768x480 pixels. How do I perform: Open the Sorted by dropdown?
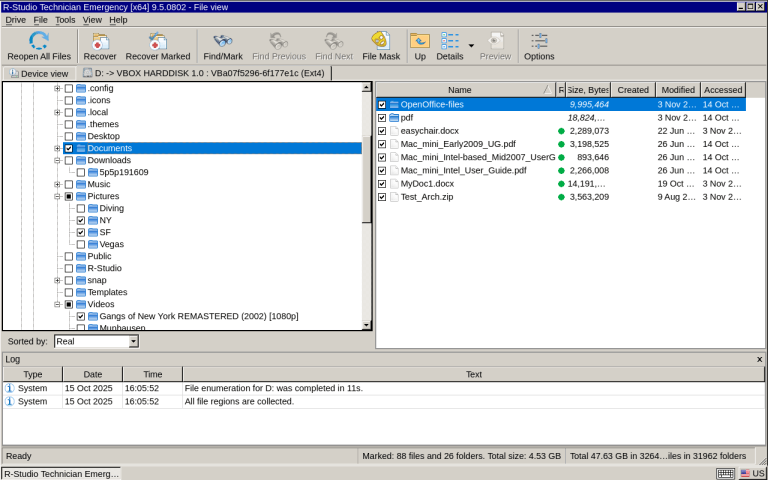[x=133, y=342]
